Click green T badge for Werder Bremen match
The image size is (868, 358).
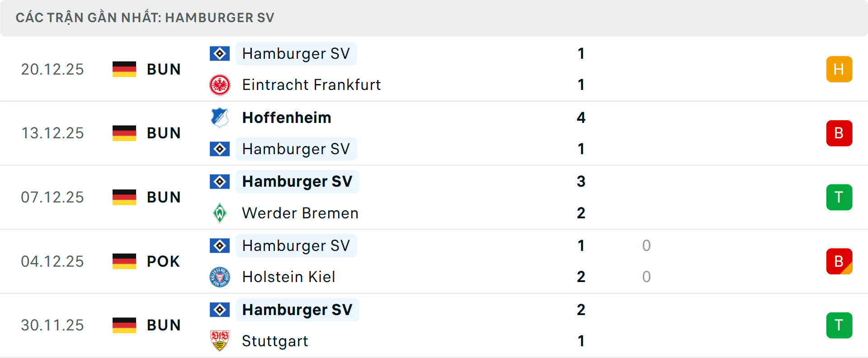point(839,198)
